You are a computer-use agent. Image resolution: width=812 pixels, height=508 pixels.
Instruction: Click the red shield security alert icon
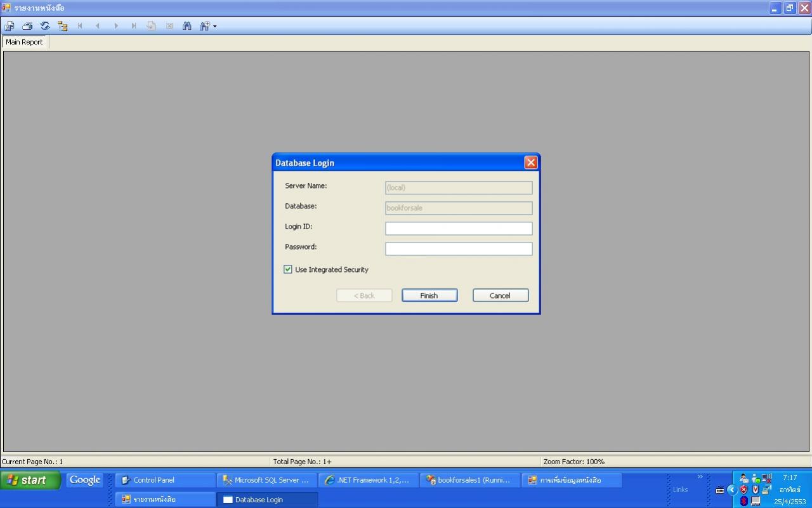point(743,490)
